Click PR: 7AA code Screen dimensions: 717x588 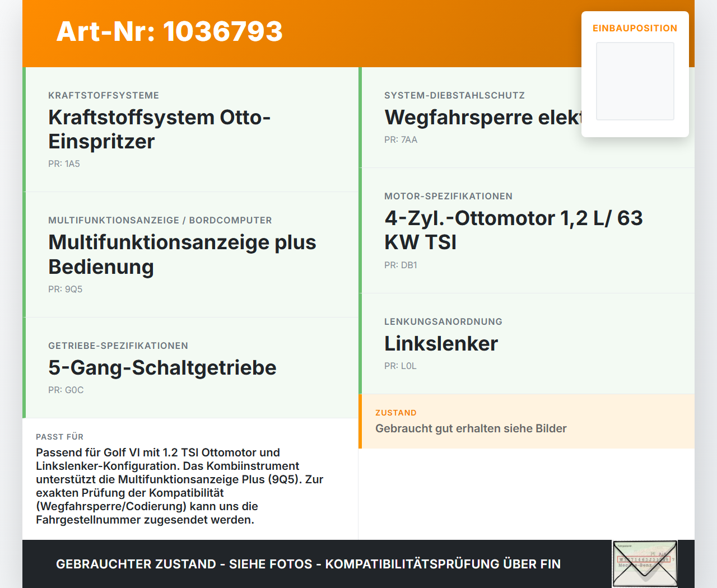pos(401,139)
